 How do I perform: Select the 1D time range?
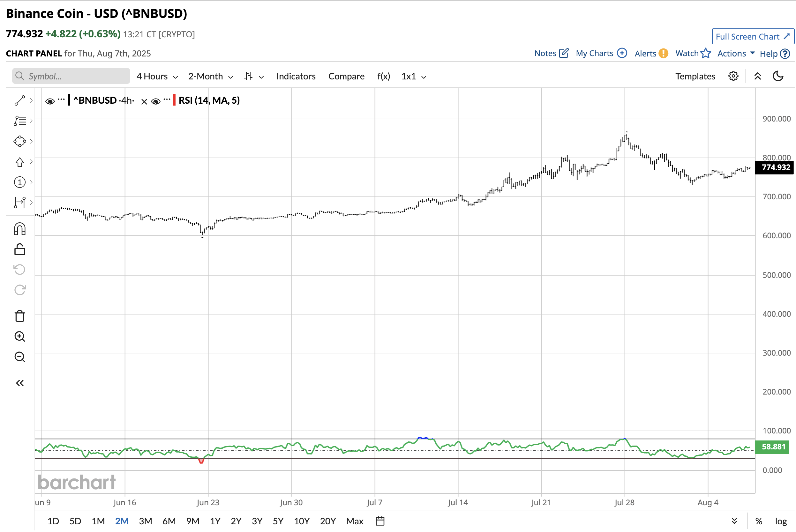53,521
